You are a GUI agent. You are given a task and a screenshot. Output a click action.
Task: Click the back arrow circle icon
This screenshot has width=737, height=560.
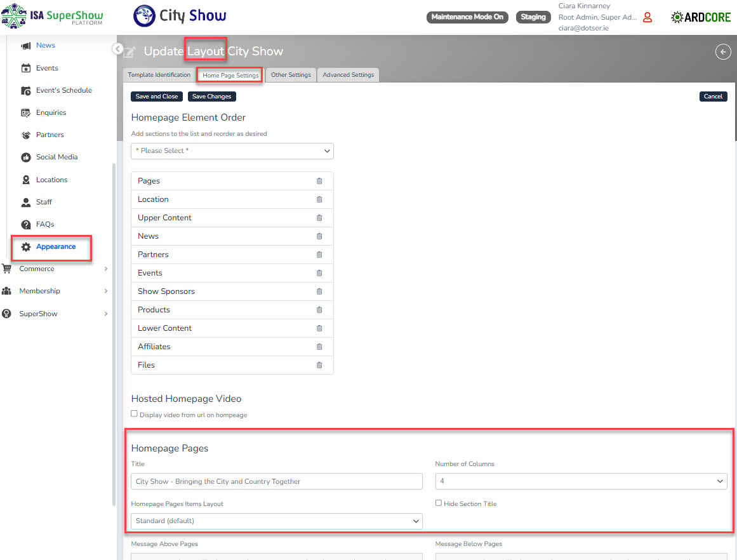click(x=723, y=52)
